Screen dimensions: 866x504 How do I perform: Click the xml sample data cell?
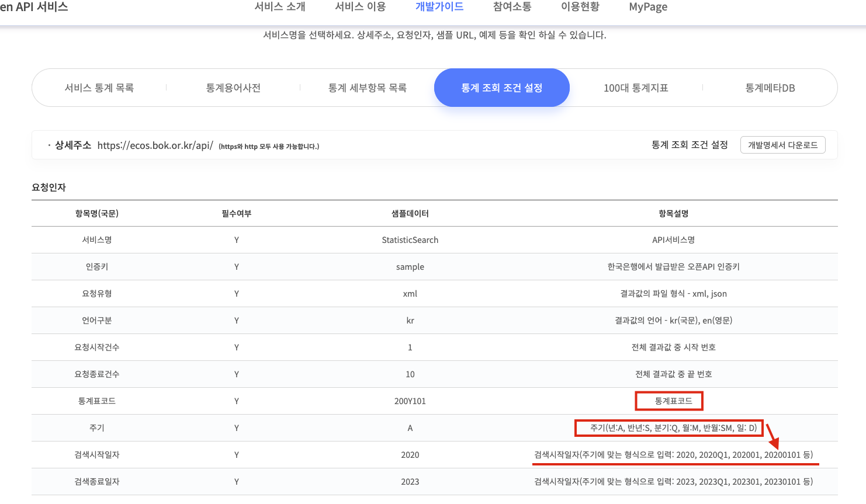tap(410, 294)
